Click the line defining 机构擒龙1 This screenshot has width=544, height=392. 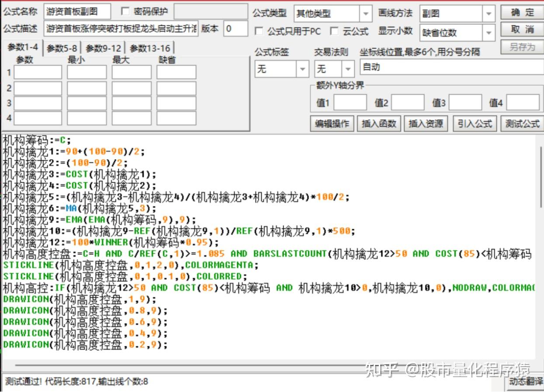click(73, 151)
